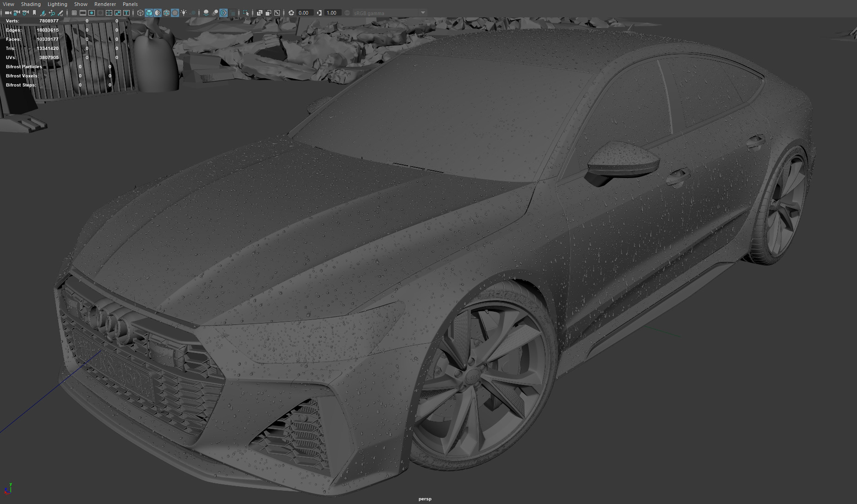Click the persp camera name label
The image size is (857, 504).
(425, 499)
